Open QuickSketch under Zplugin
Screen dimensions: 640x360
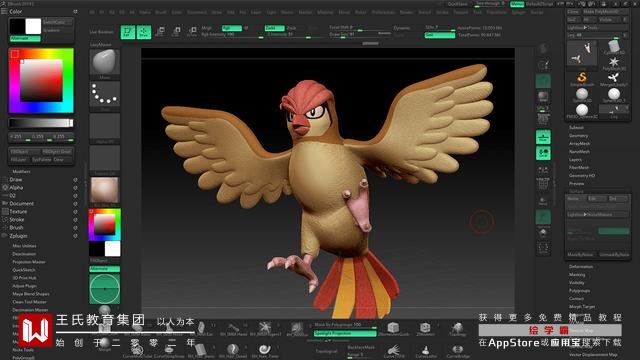coord(24,270)
